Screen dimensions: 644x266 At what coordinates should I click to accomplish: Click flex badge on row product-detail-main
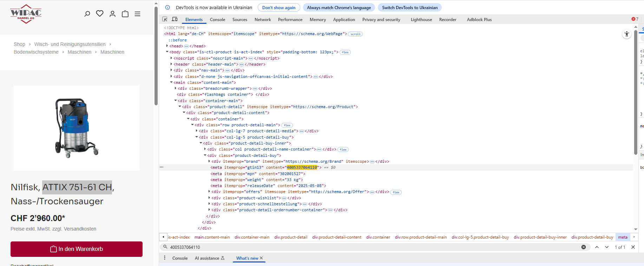coord(287,125)
